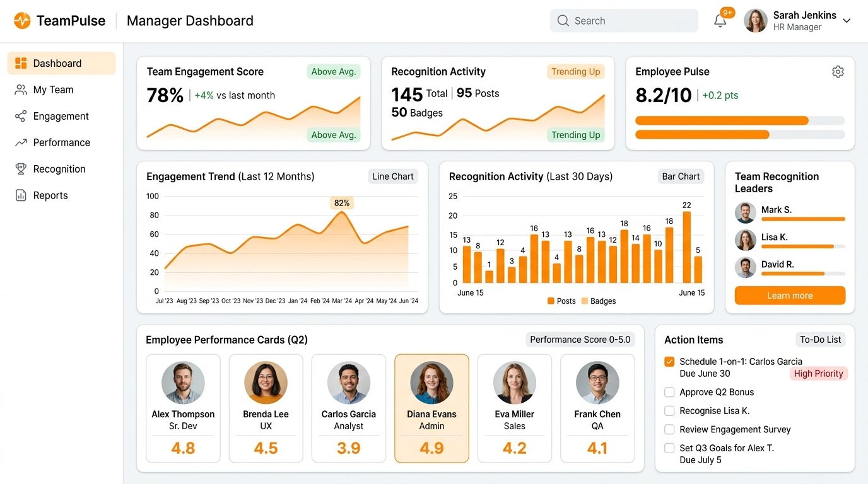
Task: Click the Reports document chart icon
Action: (21, 195)
